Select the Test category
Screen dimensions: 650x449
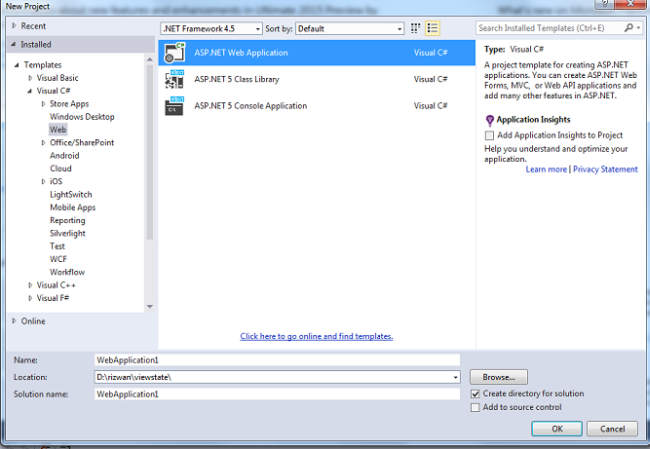(x=58, y=246)
